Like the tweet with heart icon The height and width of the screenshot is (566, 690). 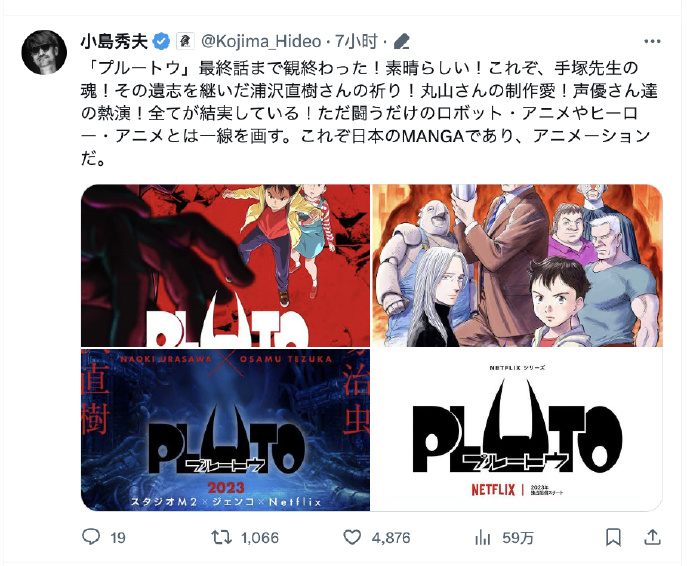tap(352, 537)
